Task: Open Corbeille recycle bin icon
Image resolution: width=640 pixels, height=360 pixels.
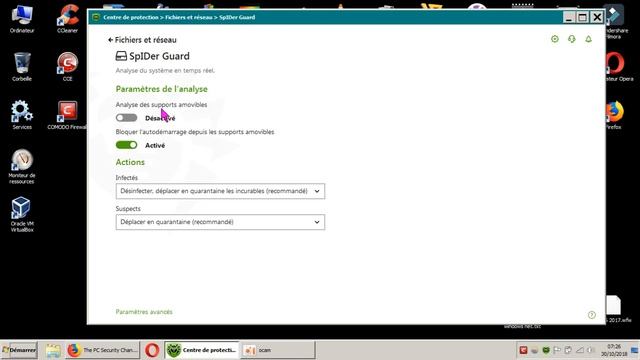Action: tap(22, 67)
